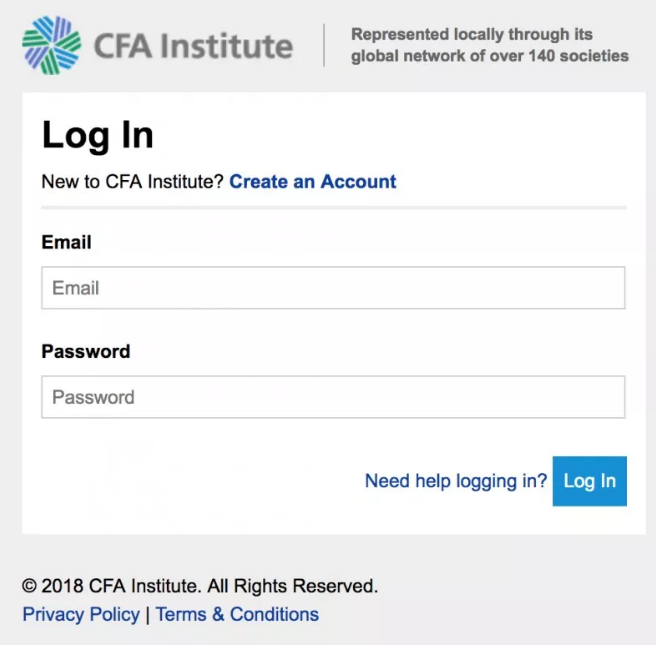This screenshot has width=656, height=650.
Task: Click the 'Represented locally' tagline text
Action: tap(489, 45)
